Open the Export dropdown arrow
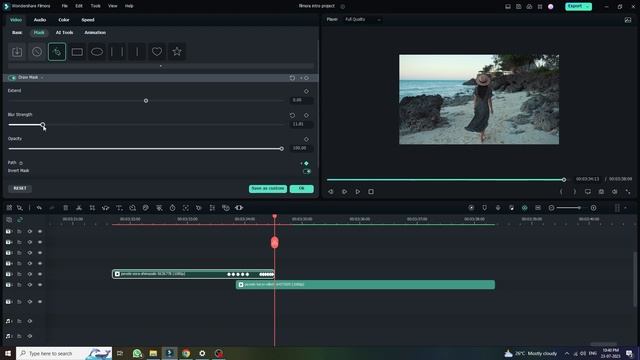 [587, 6]
